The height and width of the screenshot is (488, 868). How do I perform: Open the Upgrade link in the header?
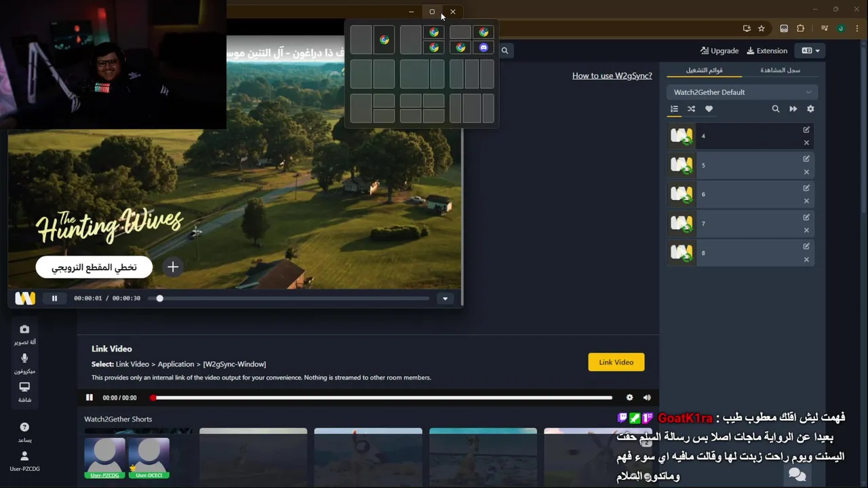pyautogui.click(x=719, y=51)
